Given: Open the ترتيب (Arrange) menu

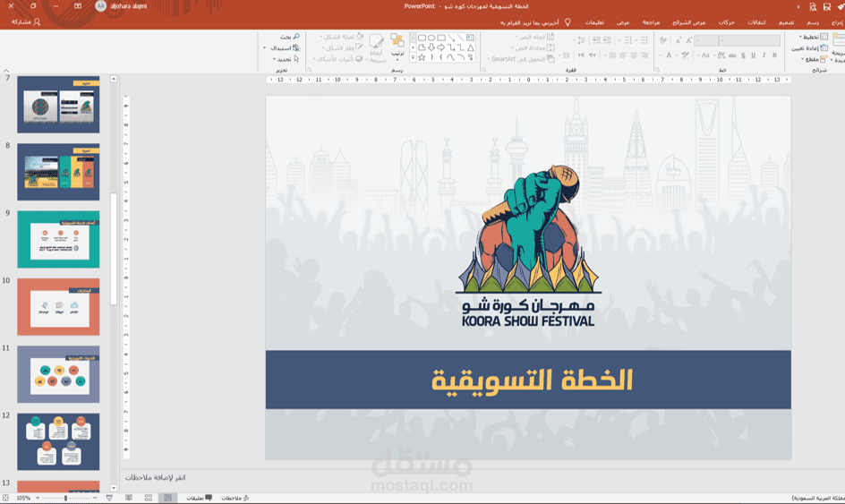Looking at the screenshot, I should (397, 47).
